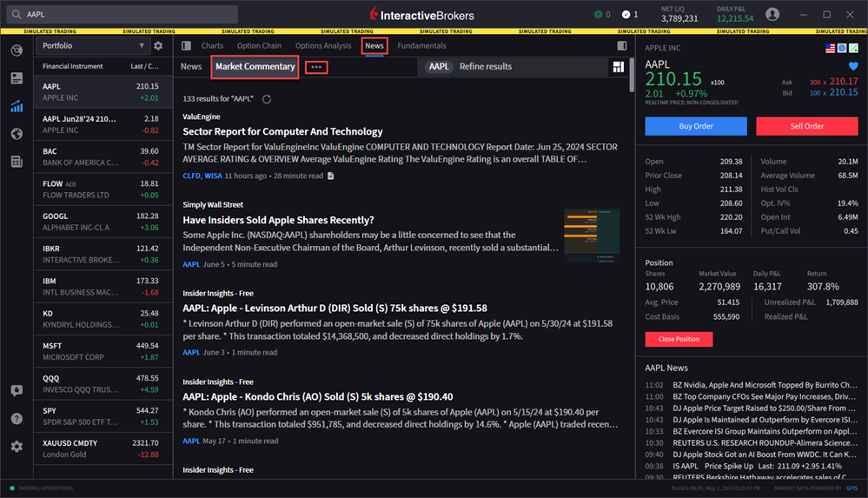Select the AAPL Jun28'24 option watchlist row
This screenshot has height=498, width=868.
click(x=103, y=124)
